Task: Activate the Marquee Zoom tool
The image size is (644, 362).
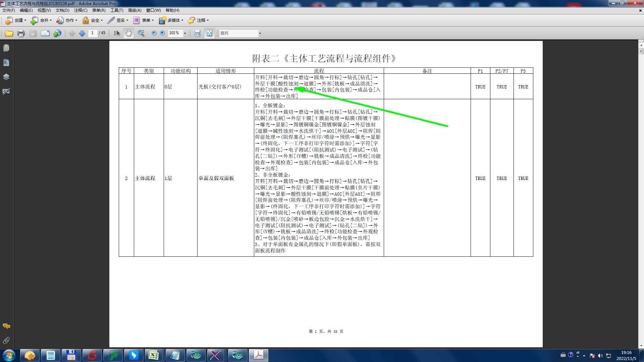Action: pyautogui.click(x=141, y=33)
